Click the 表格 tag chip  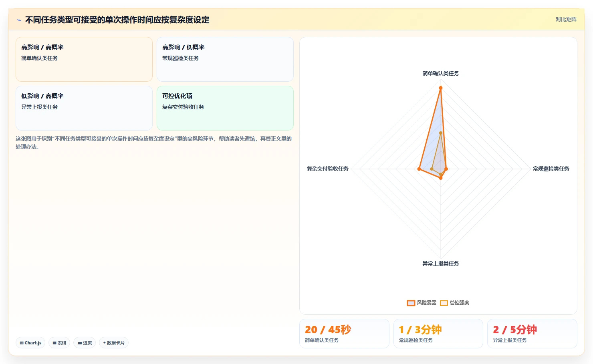click(x=59, y=343)
